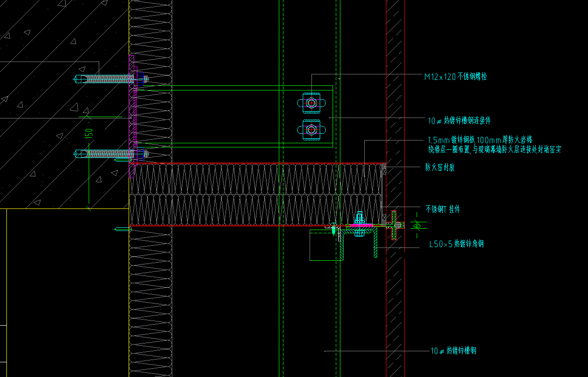Click the '150' dimension text
The width and height of the screenshot is (588, 377).
click(90, 134)
